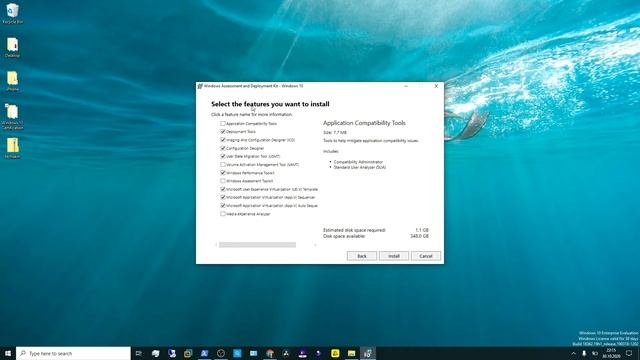The height and width of the screenshot is (360, 640).
Task: Click the ADK setup title bar icon
Action: click(x=200, y=86)
